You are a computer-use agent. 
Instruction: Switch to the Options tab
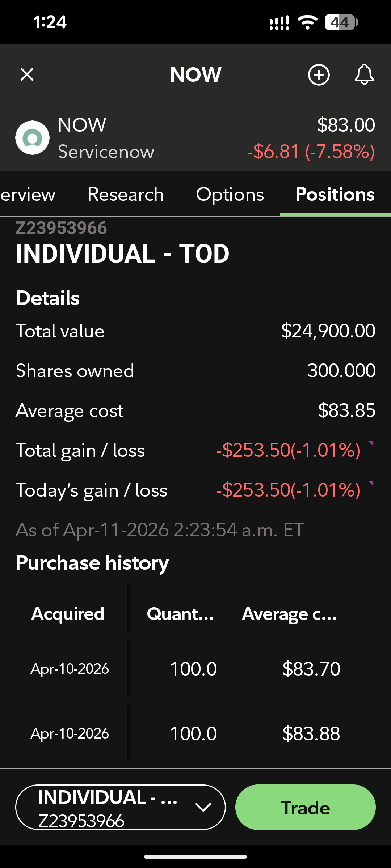click(230, 195)
